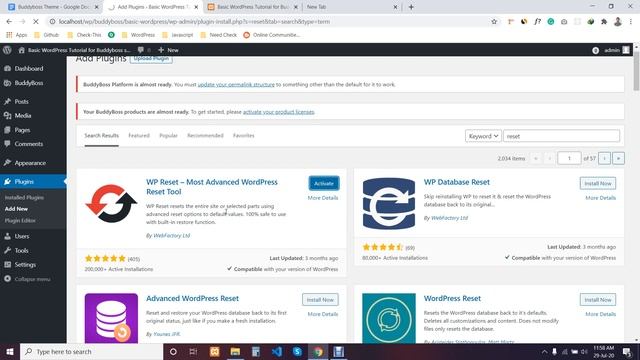Switch to Favorites plugins tab
The image size is (640, 360).
coord(244,136)
